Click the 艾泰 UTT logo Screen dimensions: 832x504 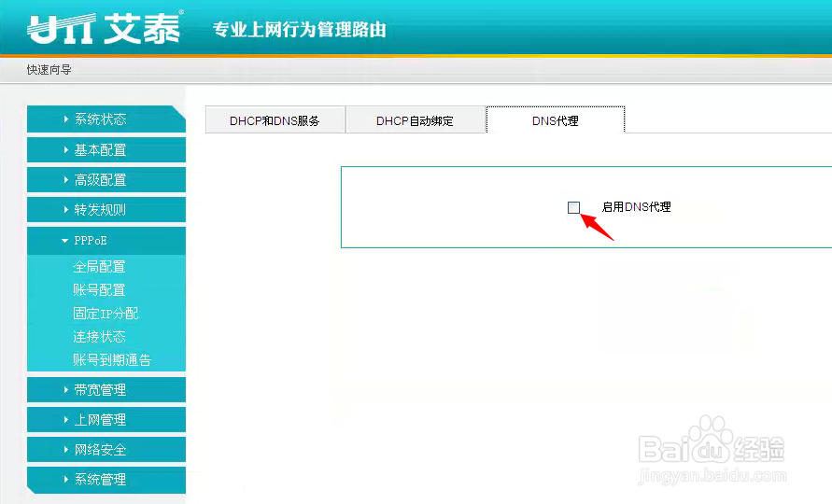106,28
